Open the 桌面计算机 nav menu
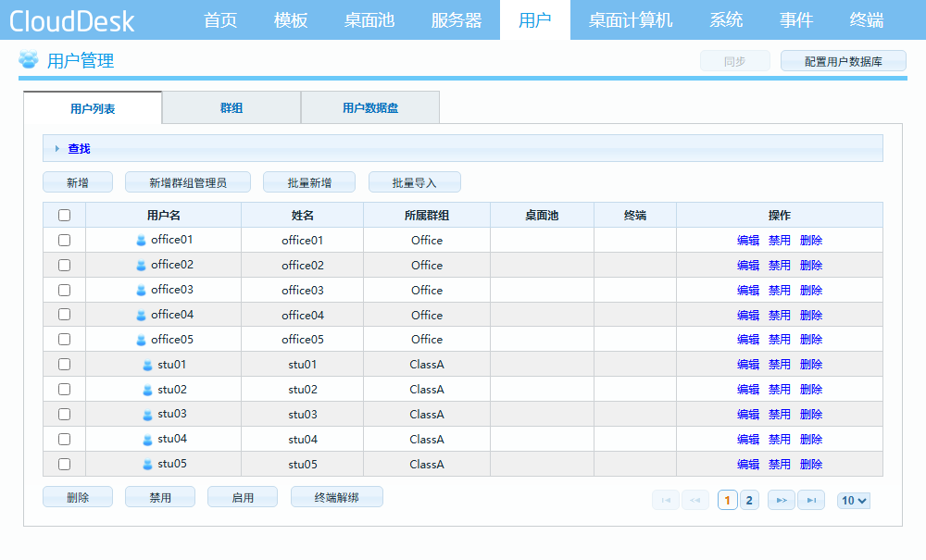Screen dimensions: 926x560 (630, 20)
